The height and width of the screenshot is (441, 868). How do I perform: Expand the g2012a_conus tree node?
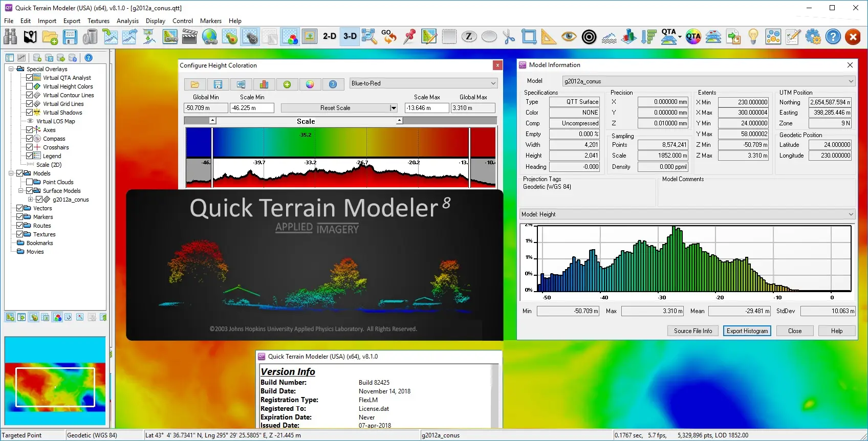[31, 200]
